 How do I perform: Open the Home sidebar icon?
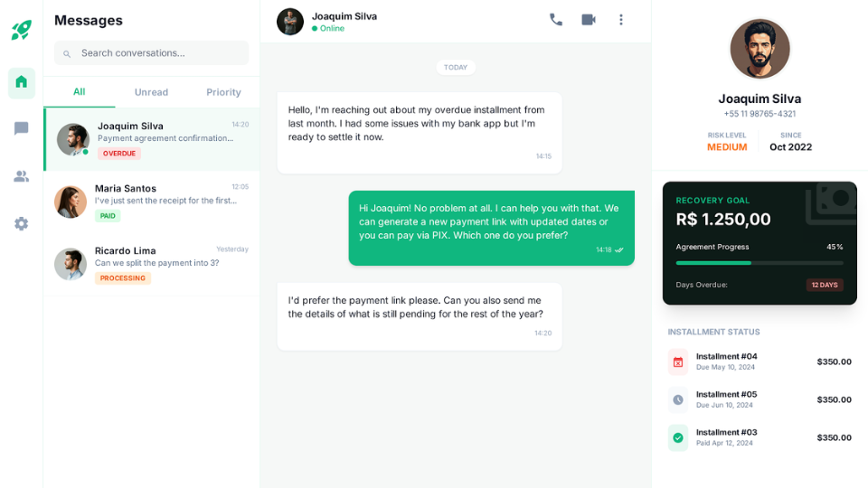[x=22, y=82]
